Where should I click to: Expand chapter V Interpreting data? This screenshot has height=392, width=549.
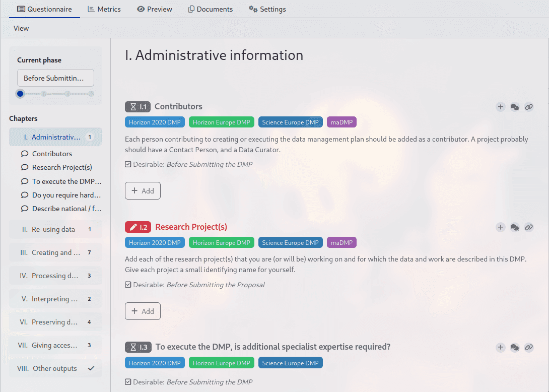coord(56,298)
